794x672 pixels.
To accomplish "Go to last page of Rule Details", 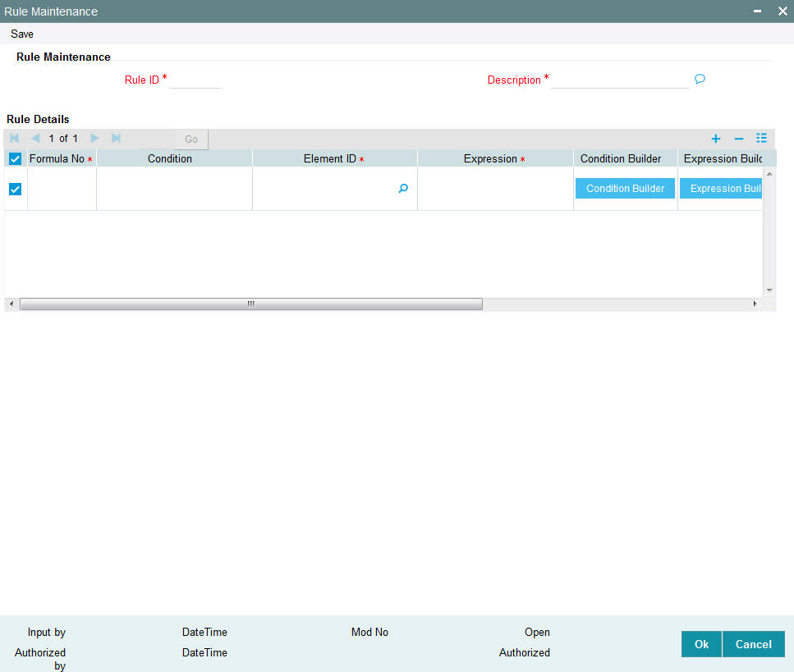I will point(116,138).
